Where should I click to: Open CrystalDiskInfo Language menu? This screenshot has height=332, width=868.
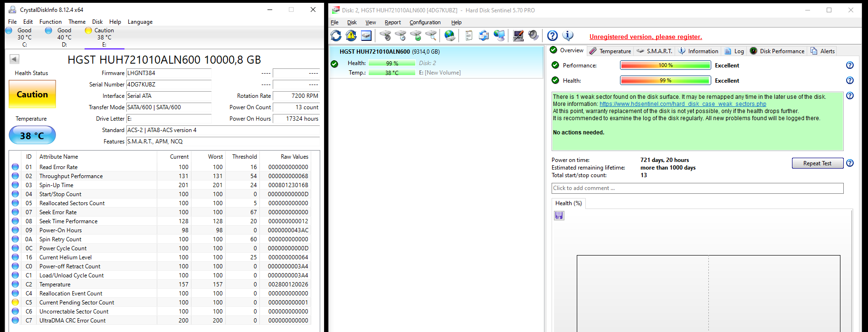(140, 22)
